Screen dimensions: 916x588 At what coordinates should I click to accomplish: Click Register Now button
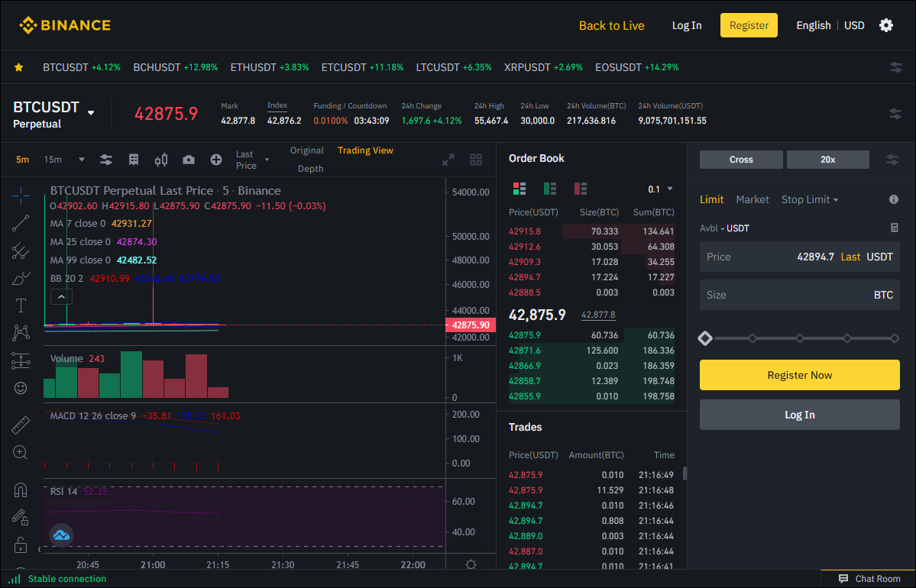pos(800,375)
